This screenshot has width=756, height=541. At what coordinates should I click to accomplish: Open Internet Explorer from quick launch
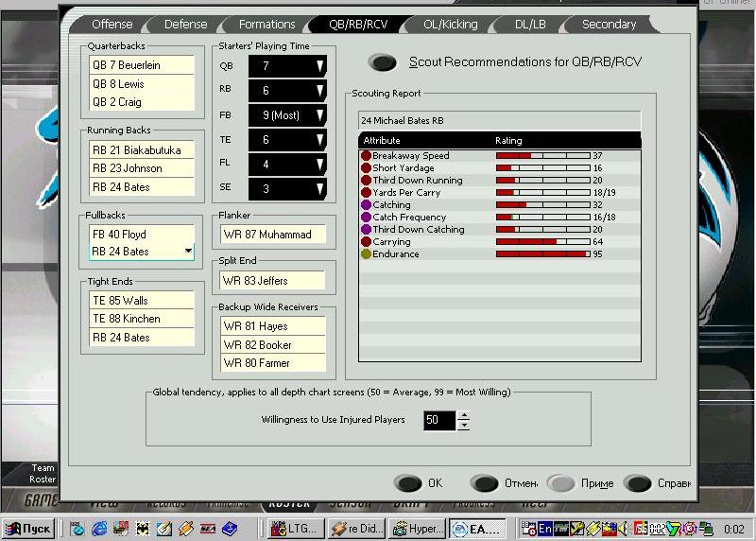click(x=98, y=528)
